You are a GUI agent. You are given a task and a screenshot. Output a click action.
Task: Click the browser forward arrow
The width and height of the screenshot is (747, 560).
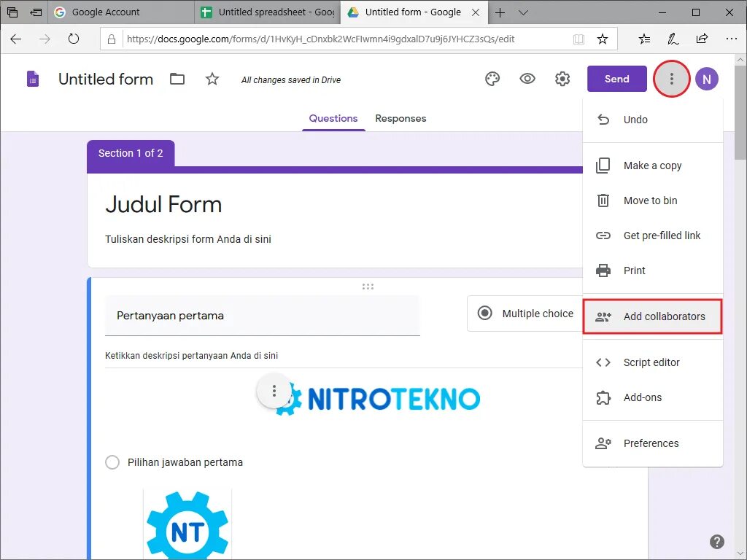click(x=44, y=39)
